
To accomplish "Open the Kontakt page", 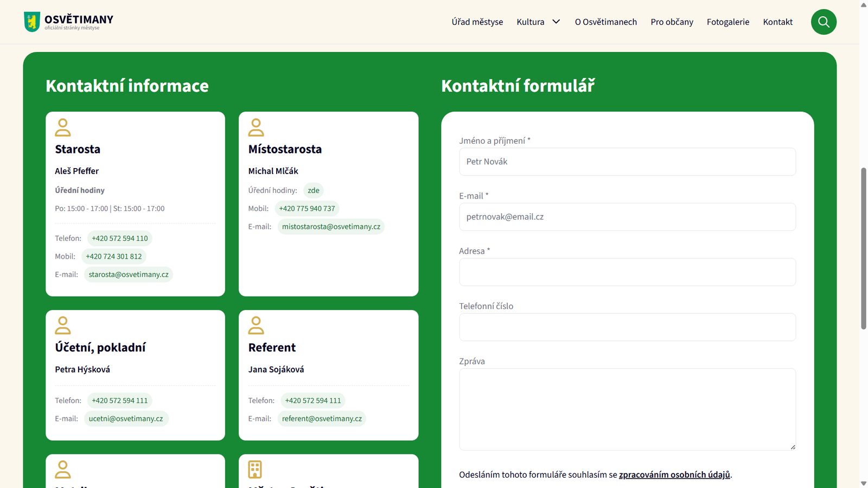I will (x=777, y=22).
